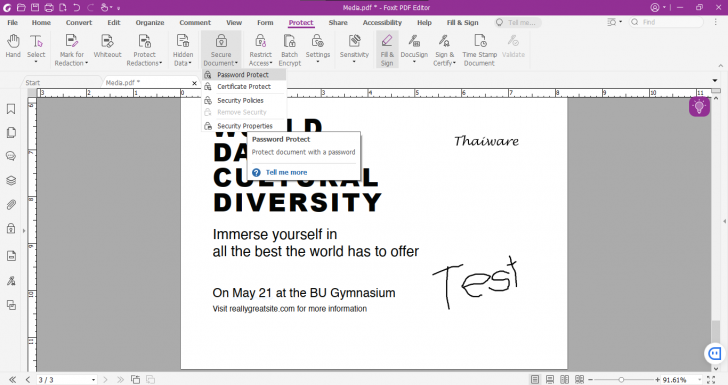Image resolution: width=728 pixels, height=385 pixels.
Task: Switch to the Convert tab
Action: click(79, 22)
